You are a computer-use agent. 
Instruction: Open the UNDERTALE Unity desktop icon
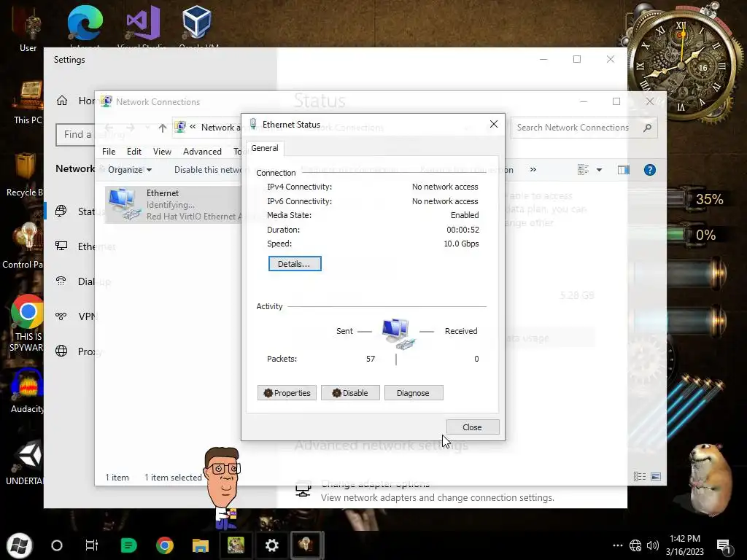coord(25,463)
